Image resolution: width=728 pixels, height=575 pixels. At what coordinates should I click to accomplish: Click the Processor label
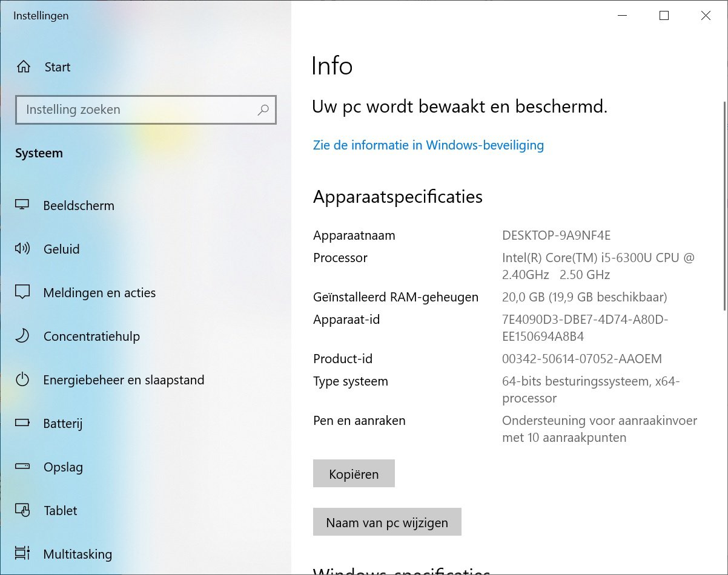(x=340, y=258)
